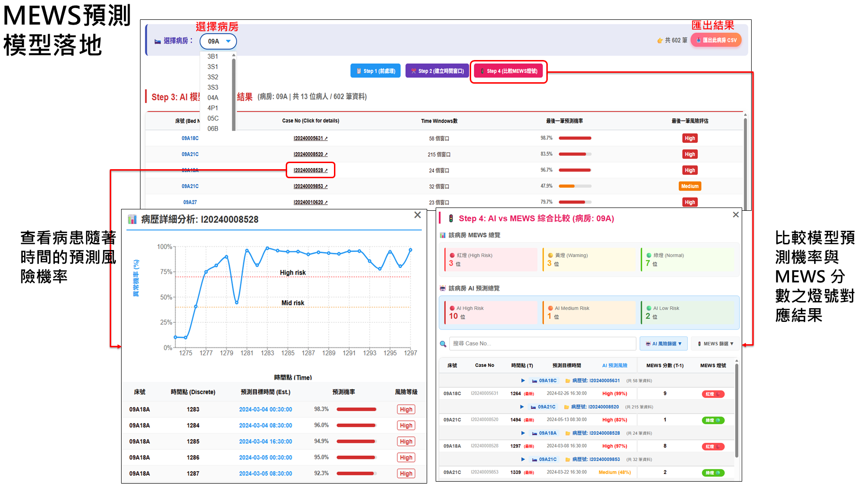Open Step 4 (比較MEWS燈號) comparison button
The height and width of the screenshot is (484, 868).
[x=509, y=71]
